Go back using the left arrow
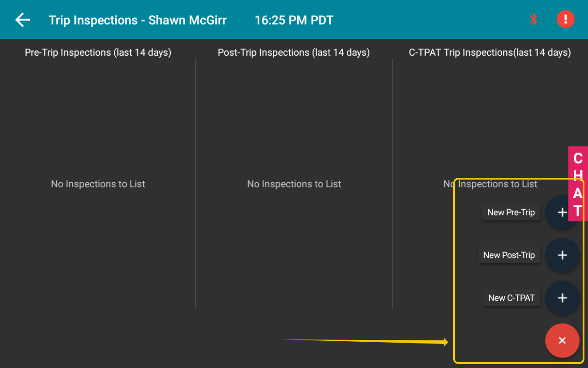 [22, 20]
